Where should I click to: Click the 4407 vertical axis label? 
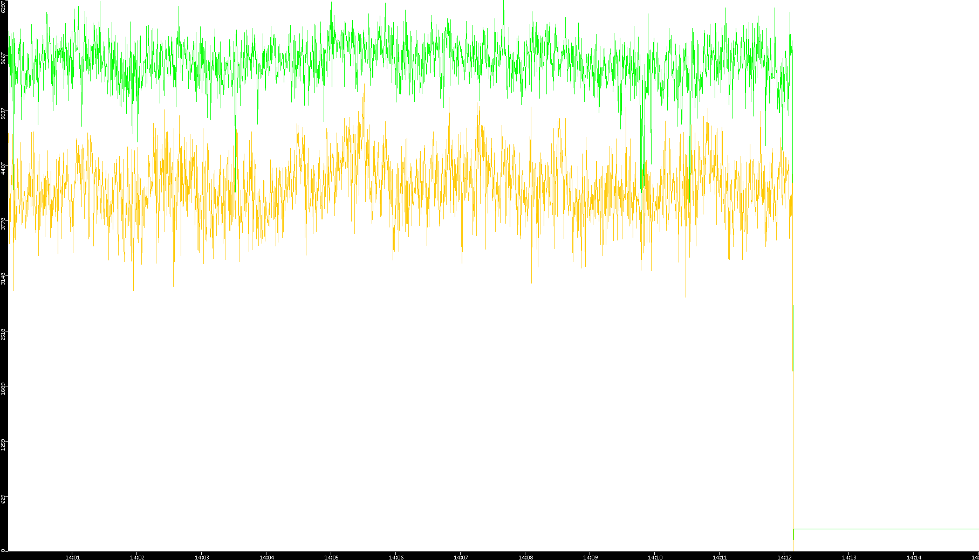pyautogui.click(x=3, y=168)
